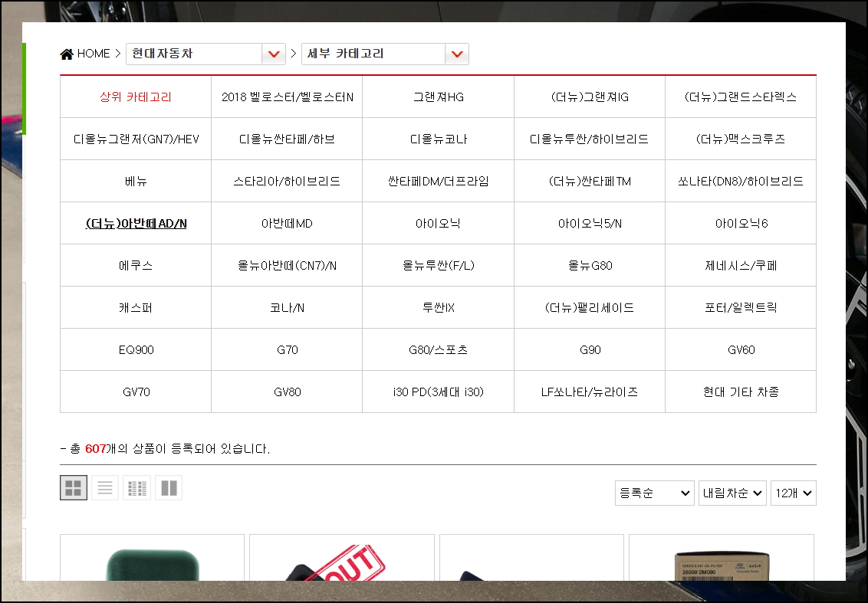
Task: Select 올뉴아반떼(CN7)/N category
Action: [288, 266]
